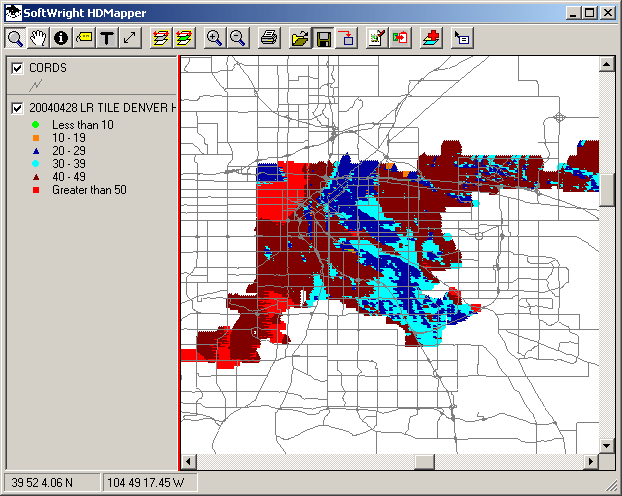Click the green Less than 10 legend symbol
The height and width of the screenshot is (496, 622).
[x=36, y=125]
